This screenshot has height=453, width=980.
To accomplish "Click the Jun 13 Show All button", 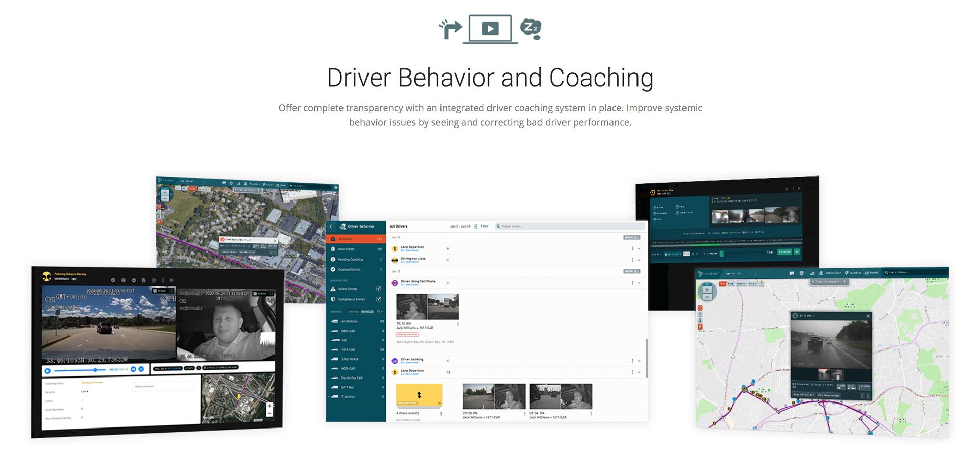I will pos(631,238).
